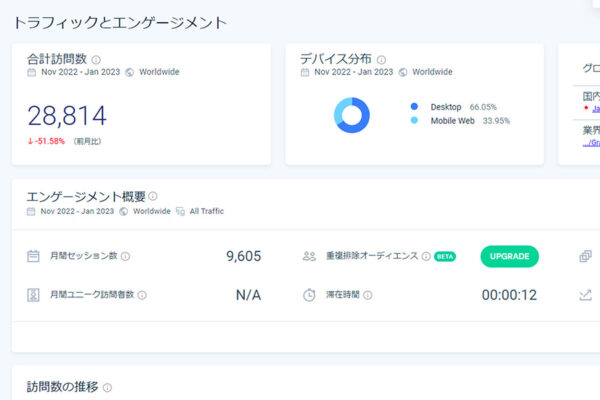
Task: Click the Desktop blue legend dot
Action: point(414,106)
